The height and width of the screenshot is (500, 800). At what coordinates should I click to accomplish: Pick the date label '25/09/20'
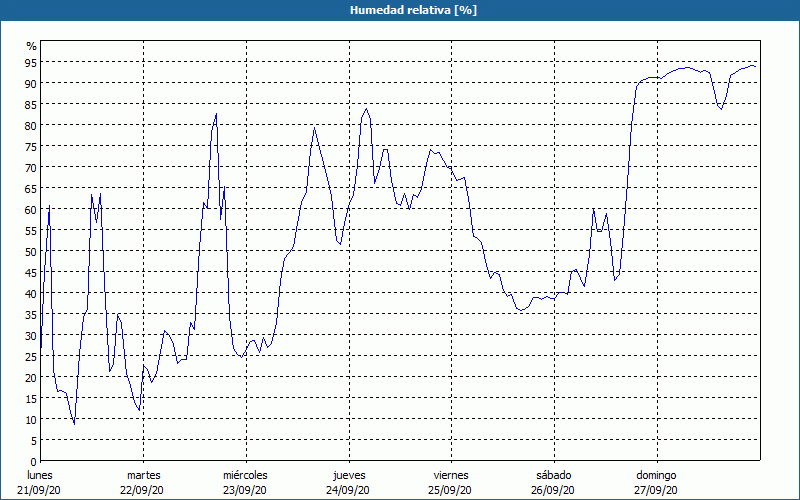449,490
